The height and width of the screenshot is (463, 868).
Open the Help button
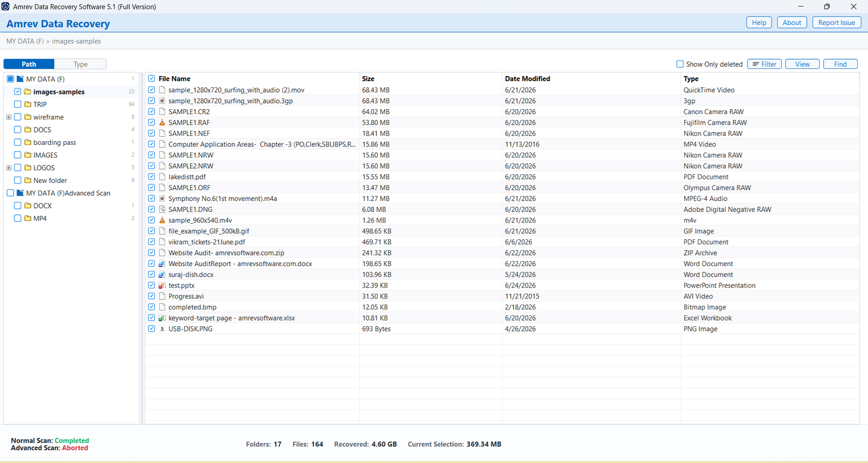pyautogui.click(x=759, y=23)
